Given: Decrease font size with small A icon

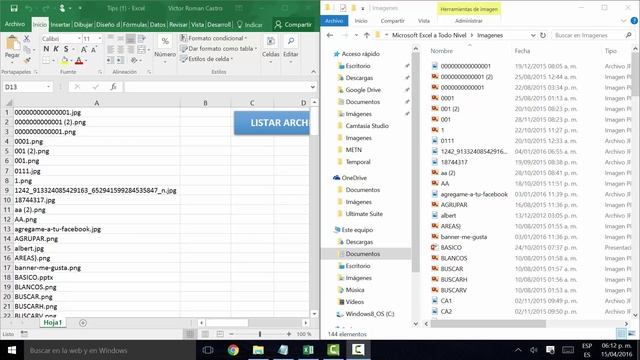Looking at the screenshot, I should 94,49.
